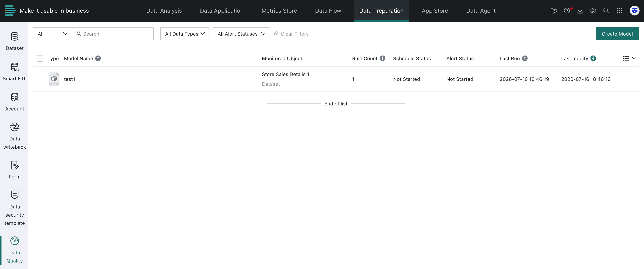Sort by Last modify arrow icon
The height and width of the screenshot is (269, 644).
(593, 58)
